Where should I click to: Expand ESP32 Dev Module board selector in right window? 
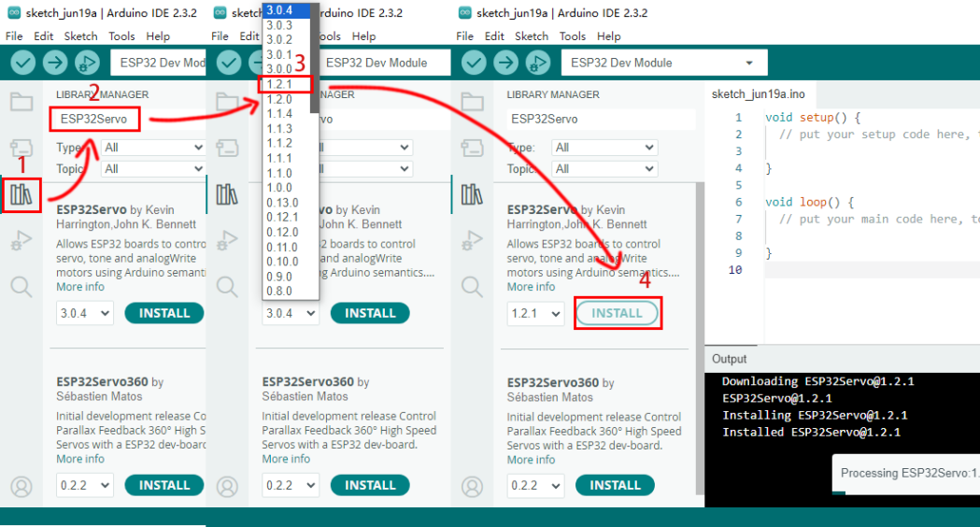click(664, 63)
